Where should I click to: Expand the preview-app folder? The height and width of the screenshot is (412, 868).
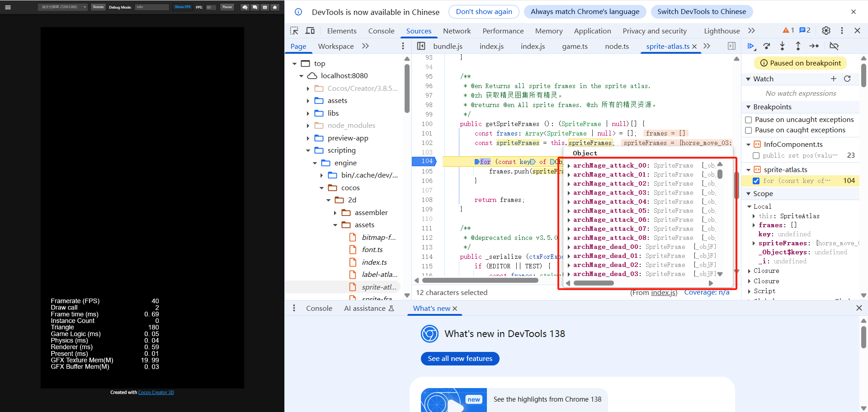click(308, 138)
